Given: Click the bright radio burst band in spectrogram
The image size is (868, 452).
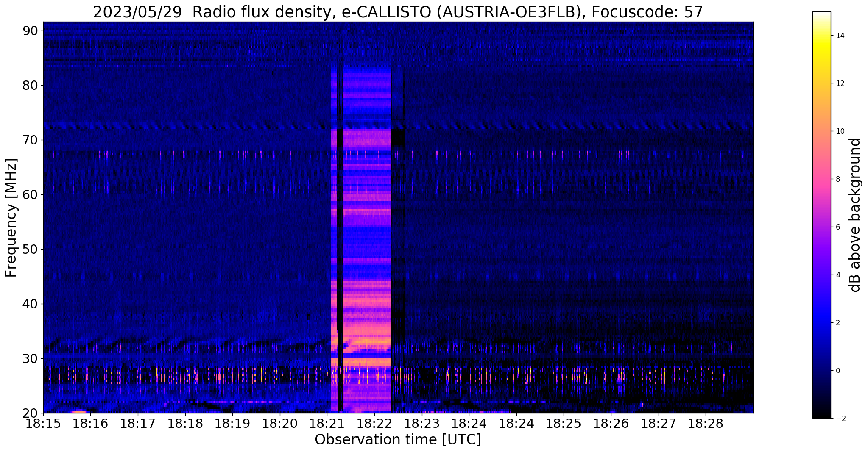Looking at the screenshot, I should (x=361, y=237).
